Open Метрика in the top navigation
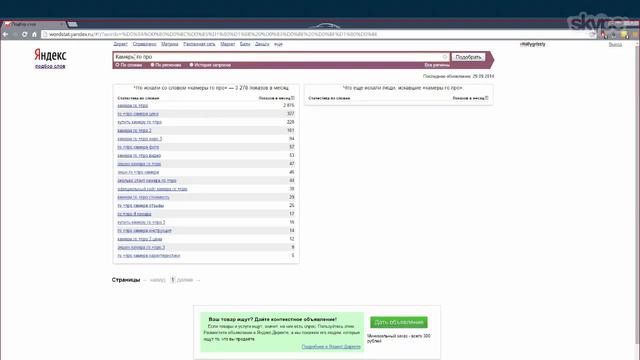This screenshot has height=360, width=640. click(x=169, y=44)
